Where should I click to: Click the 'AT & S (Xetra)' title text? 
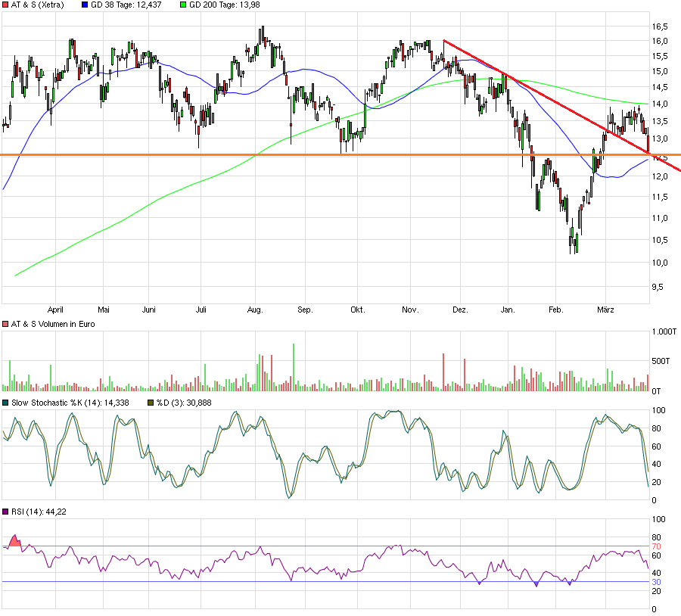(38, 6)
